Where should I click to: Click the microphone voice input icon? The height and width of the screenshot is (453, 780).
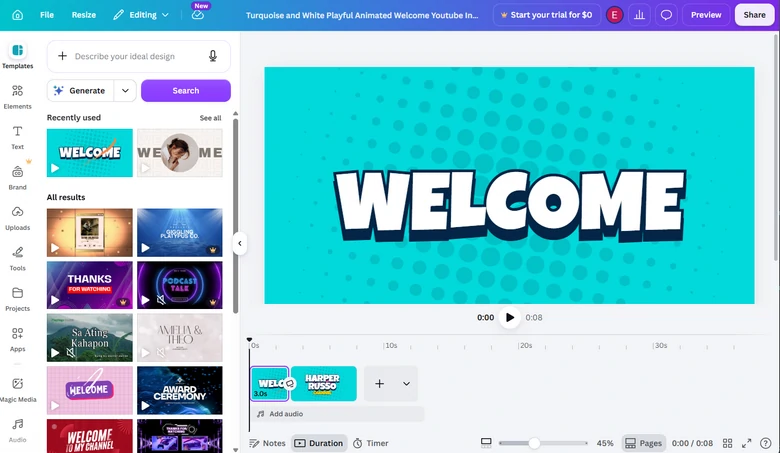point(212,56)
